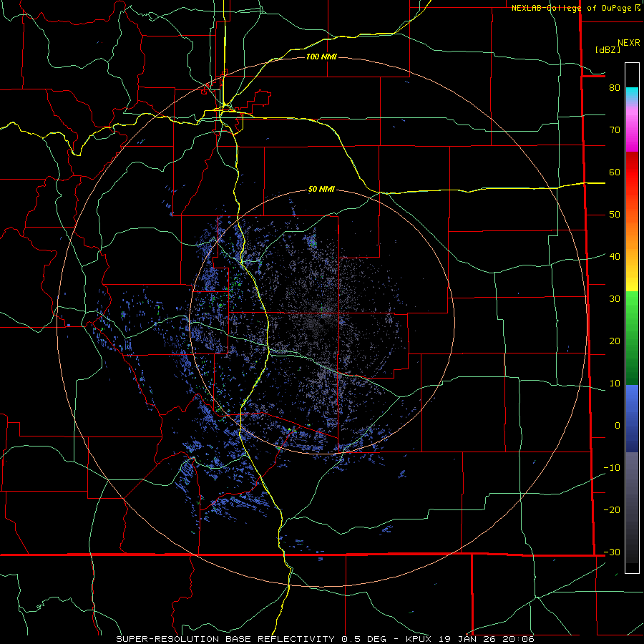Click the 20 value on dBZ scale
Viewport: 644px width, 644px height.
point(615,341)
